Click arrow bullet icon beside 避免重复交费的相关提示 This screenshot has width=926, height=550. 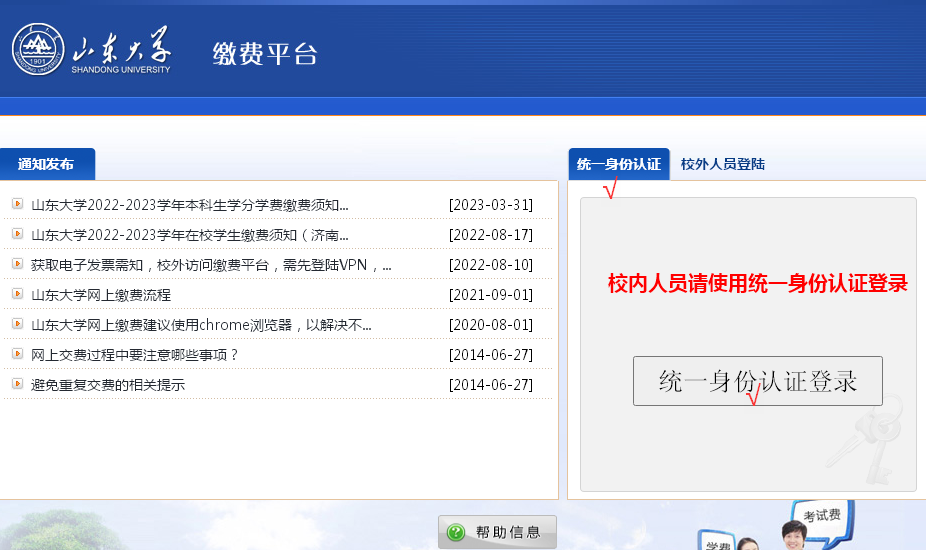coord(18,384)
